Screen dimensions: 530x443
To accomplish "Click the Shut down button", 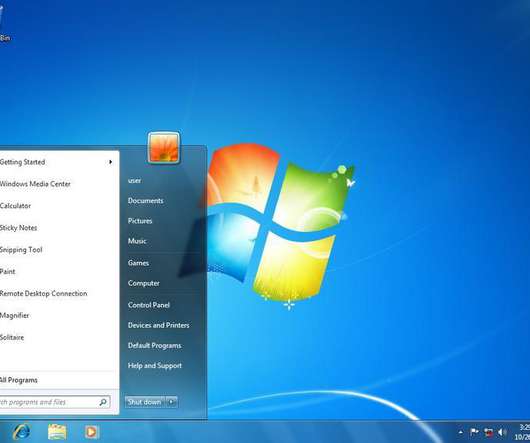I will click(145, 402).
